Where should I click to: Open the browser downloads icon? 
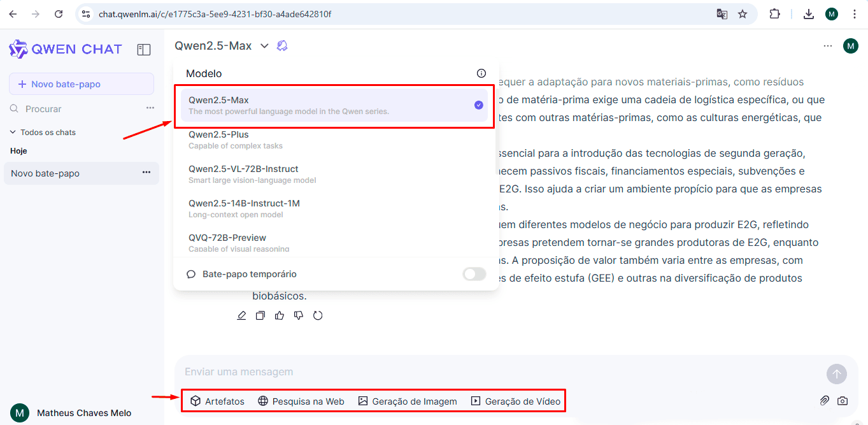809,14
